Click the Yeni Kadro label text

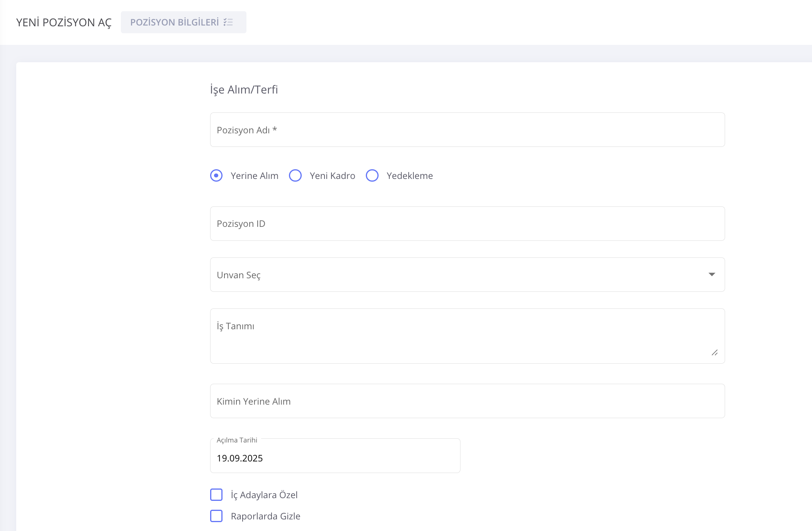point(332,176)
